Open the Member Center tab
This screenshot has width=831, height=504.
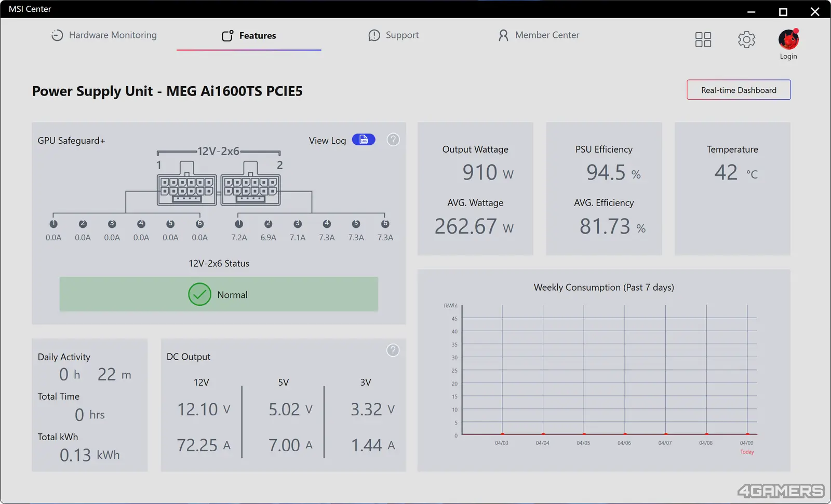click(x=539, y=35)
